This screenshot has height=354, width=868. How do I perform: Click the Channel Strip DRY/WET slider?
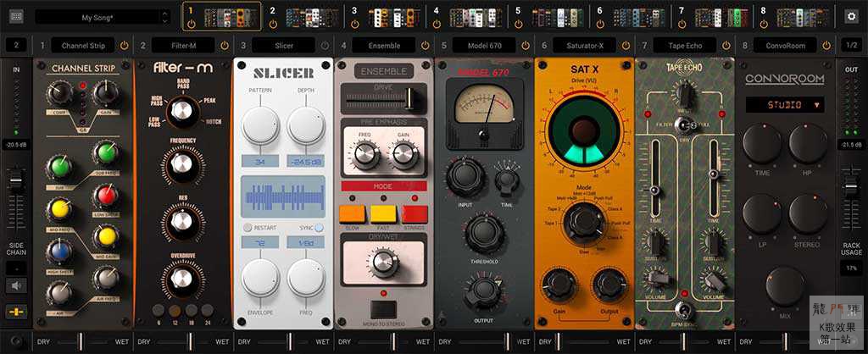tap(83, 341)
